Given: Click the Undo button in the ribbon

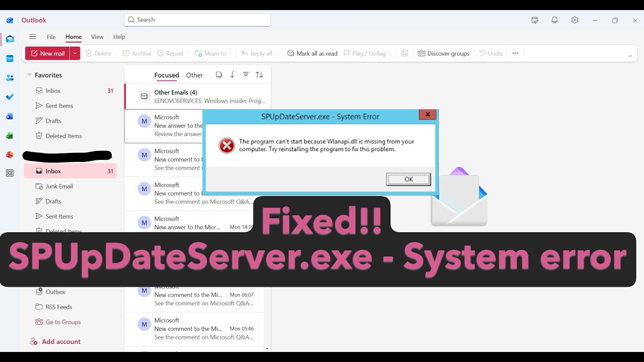Looking at the screenshot, I should [x=490, y=54].
